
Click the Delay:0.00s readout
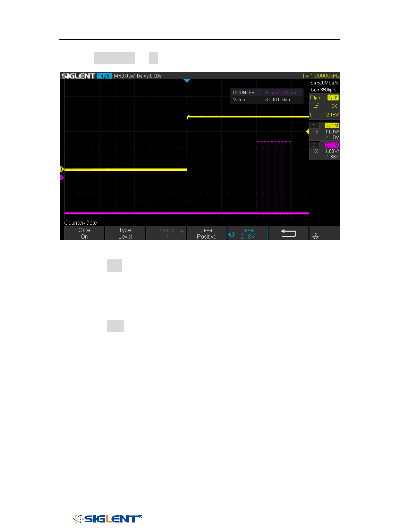[x=149, y=76]
